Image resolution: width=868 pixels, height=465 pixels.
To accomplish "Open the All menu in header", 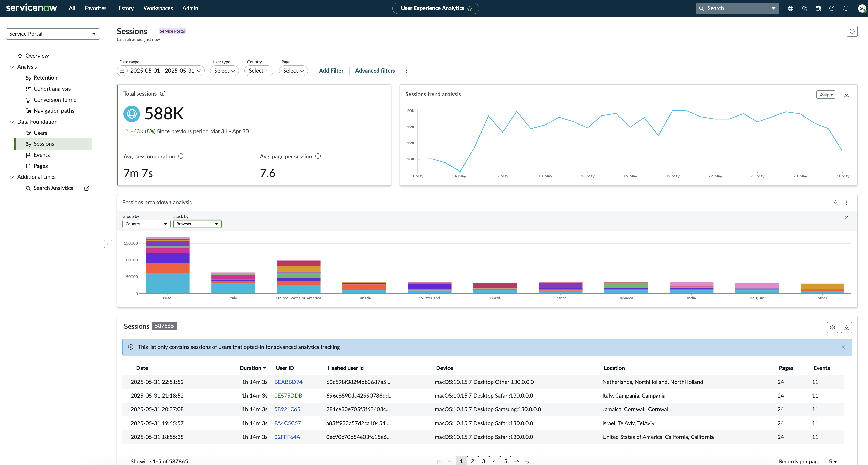I will pos(72,8).
